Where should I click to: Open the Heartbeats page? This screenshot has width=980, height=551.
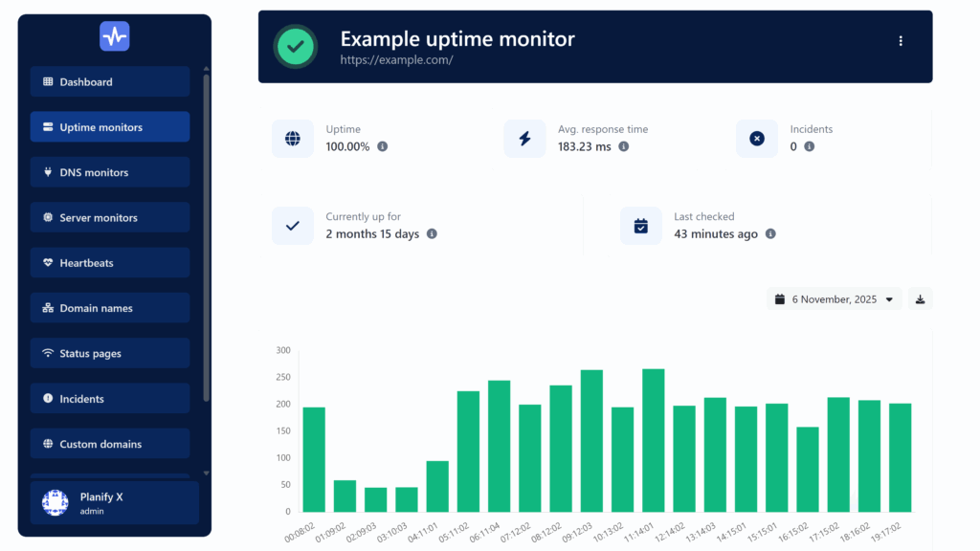click(x=110, y=263)
